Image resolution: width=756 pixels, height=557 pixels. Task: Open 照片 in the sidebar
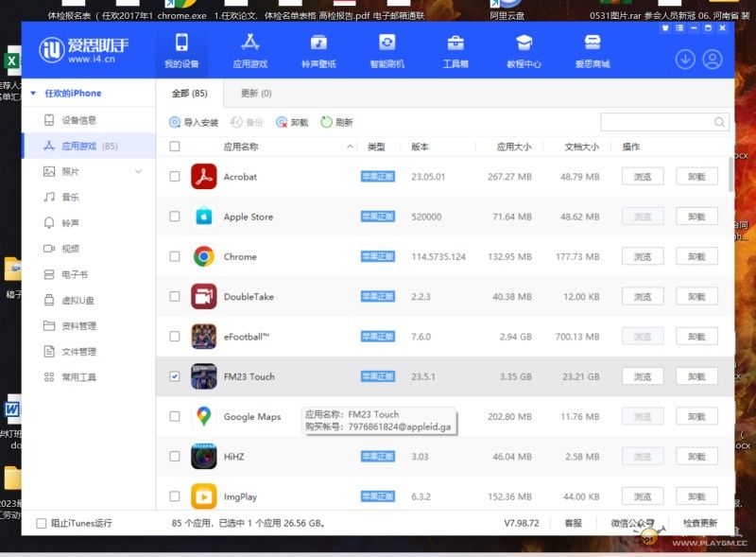point(89,171)
